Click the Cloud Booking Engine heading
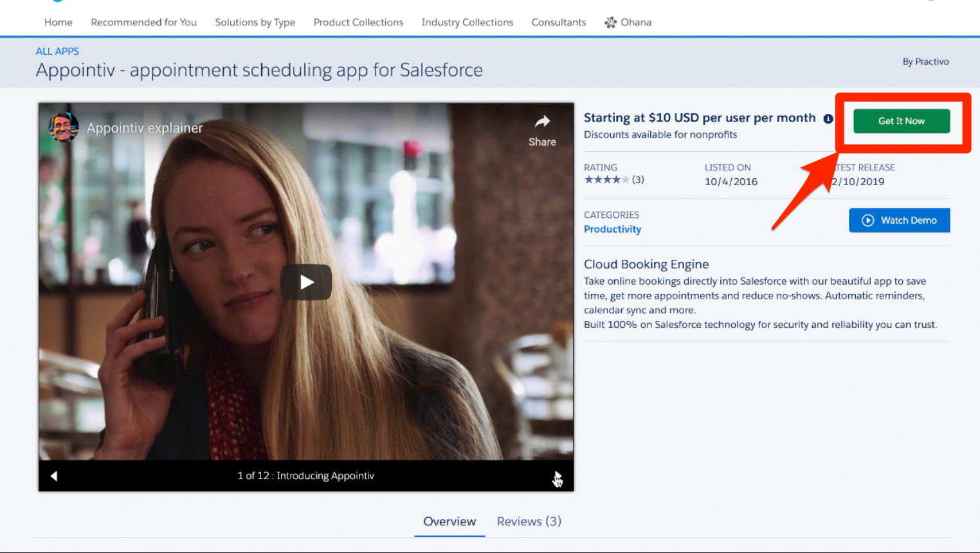 646,264
